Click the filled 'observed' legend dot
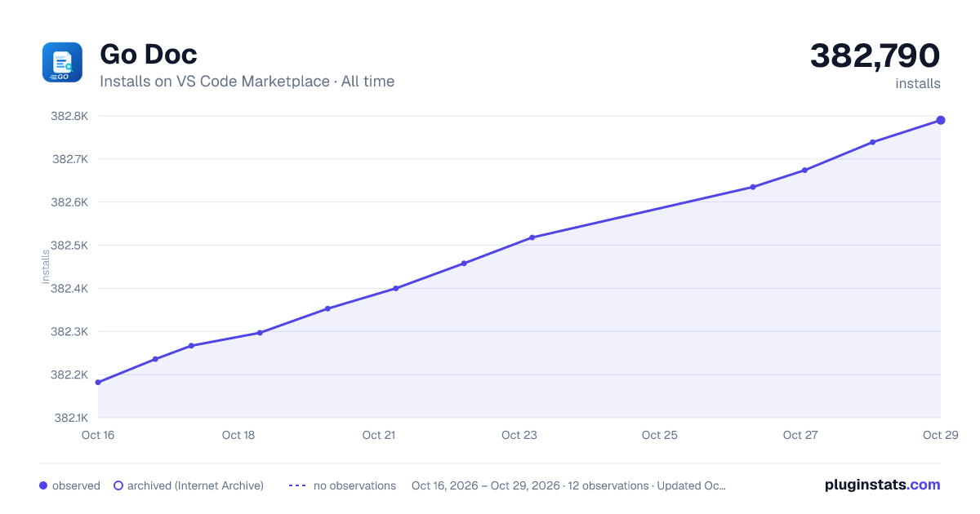Viewport: 980px width, 514px height. click(43, 485)
